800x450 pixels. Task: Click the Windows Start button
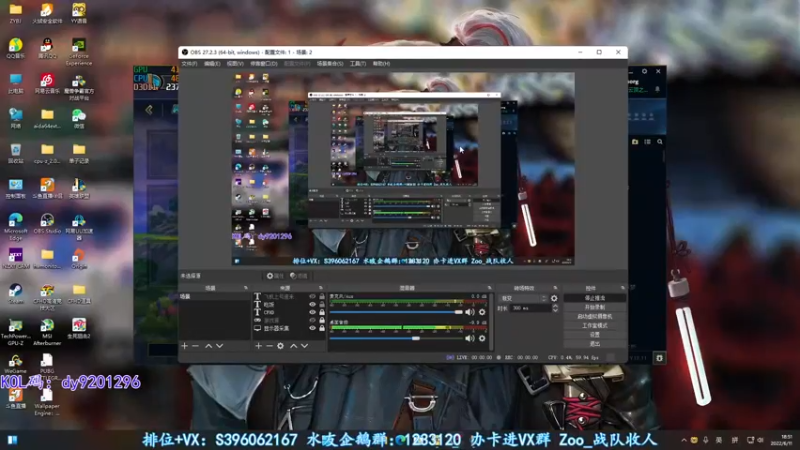pyautogui.click(x=12, y=440)
